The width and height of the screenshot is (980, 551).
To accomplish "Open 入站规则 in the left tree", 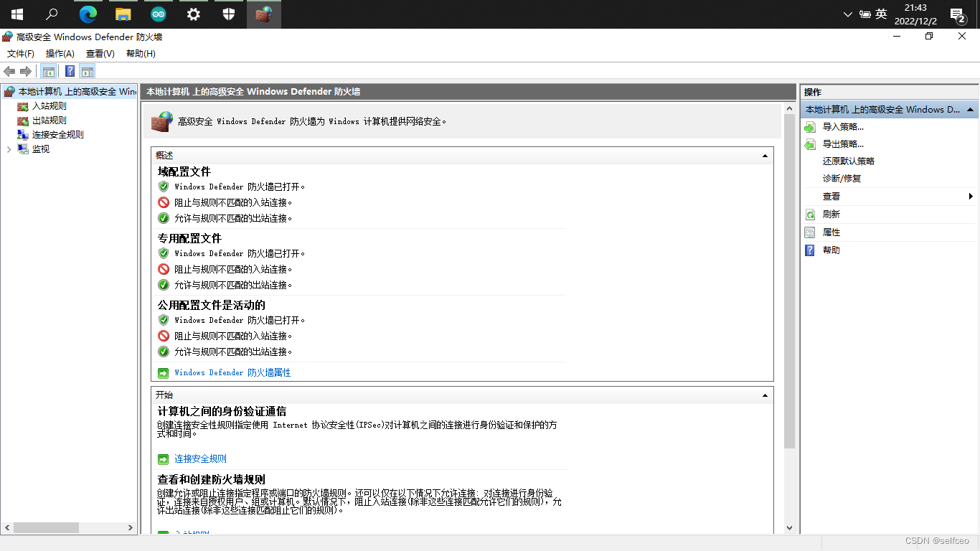I will coord(50,106).
